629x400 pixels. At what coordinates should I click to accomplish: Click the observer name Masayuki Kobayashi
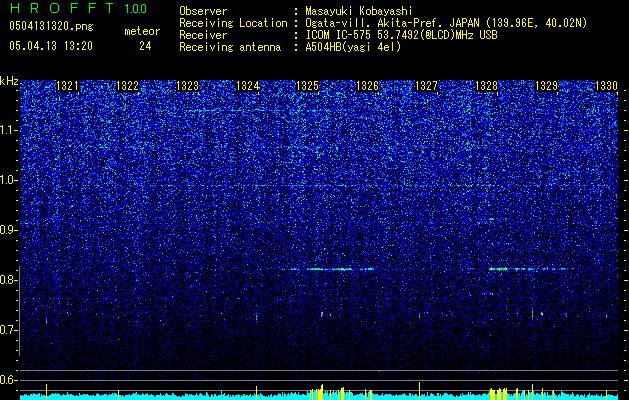pos(358,11)
